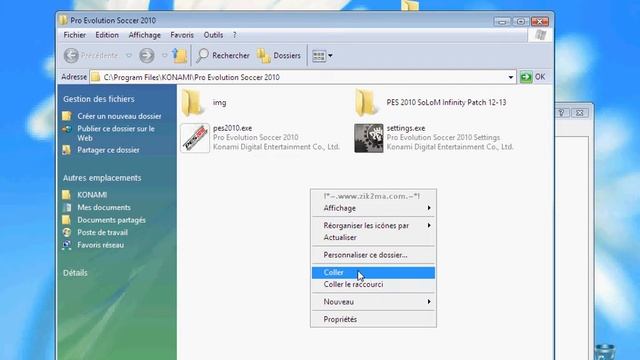640x360 pixels.
Task: Choose Coller le raccourci
Action: (373, 284)
